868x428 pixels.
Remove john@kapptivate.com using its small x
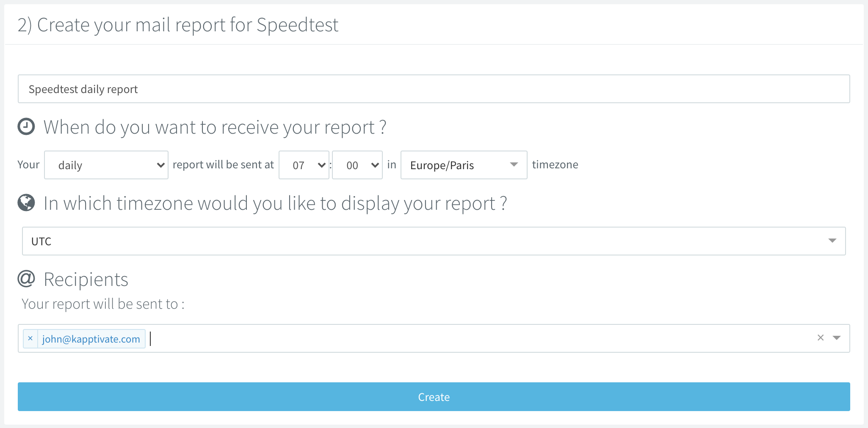tap(30, 338)
